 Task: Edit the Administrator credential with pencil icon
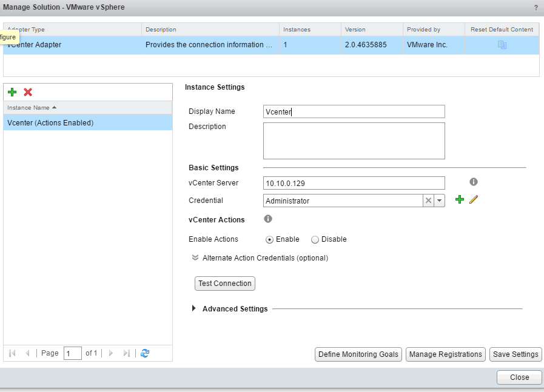click(x=474, y=199)
